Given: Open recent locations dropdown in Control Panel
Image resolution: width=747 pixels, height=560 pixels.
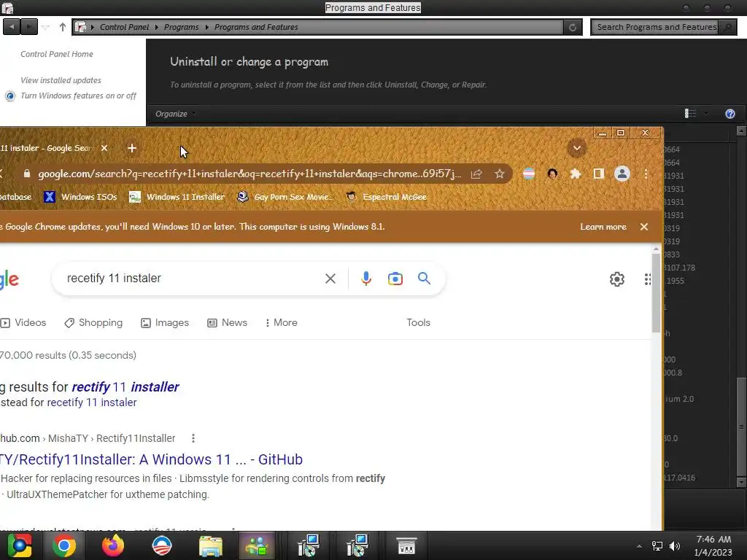Looking at the screenshot, I should coord(45,27).
